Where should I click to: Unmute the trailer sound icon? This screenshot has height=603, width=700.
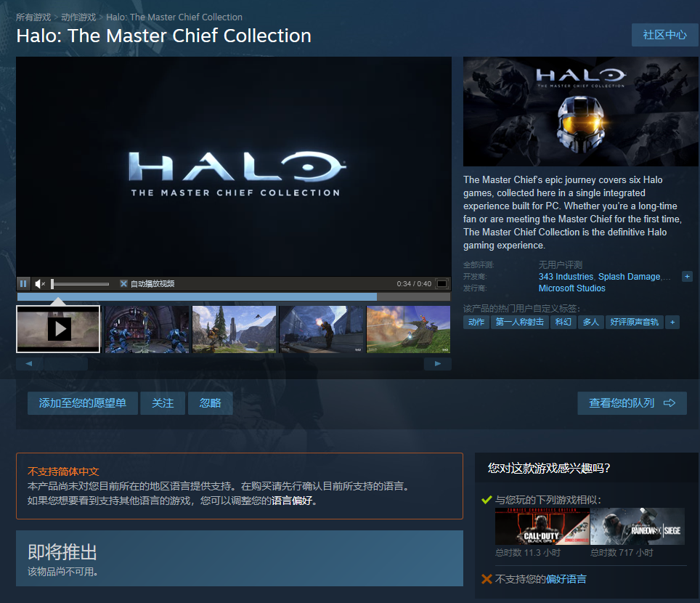coord(40,283)
